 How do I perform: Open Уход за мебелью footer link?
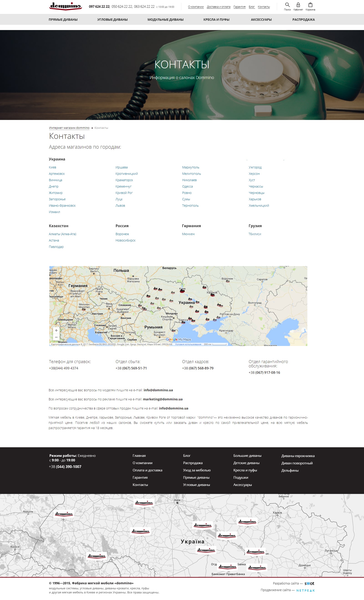coord(197,470)
